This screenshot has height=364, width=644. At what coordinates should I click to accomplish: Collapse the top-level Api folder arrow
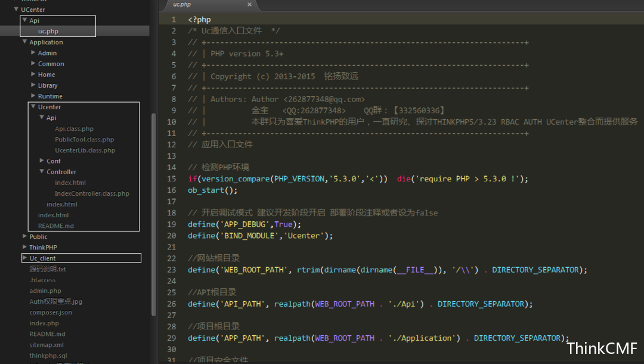pyautogui.click(x=24, y=20)
